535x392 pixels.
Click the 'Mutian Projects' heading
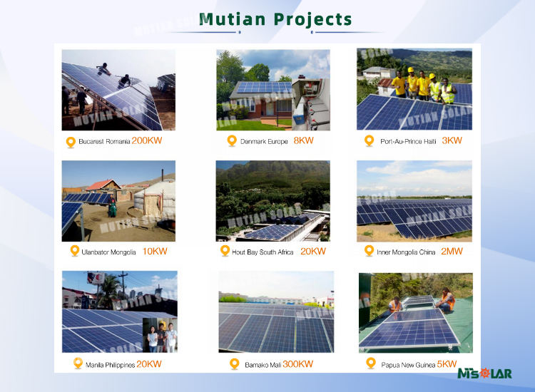tap(275, 19)
